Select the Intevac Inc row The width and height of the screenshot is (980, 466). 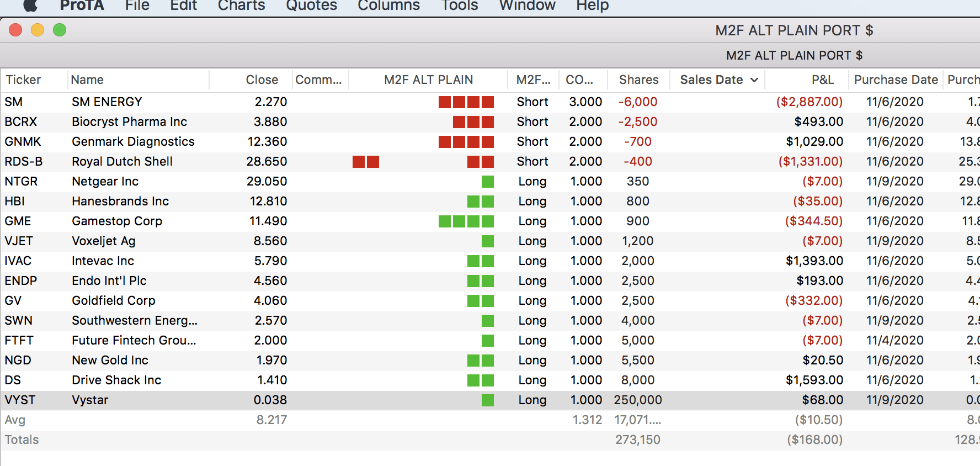coord(103,261)
